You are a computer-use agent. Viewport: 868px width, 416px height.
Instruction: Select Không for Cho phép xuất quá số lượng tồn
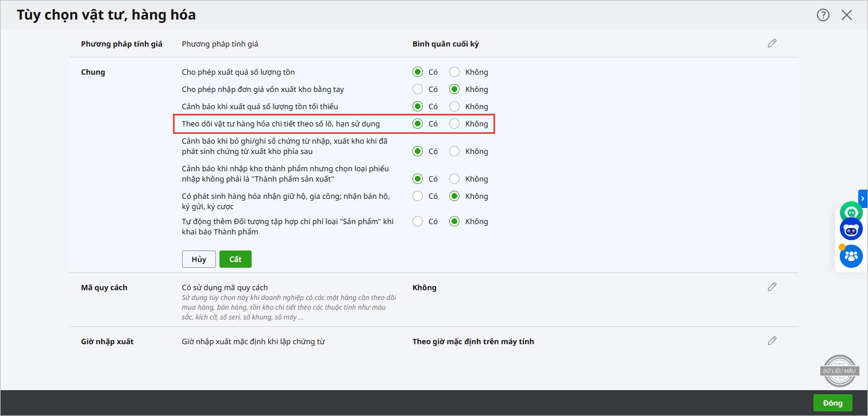click(x=454, y=72)
